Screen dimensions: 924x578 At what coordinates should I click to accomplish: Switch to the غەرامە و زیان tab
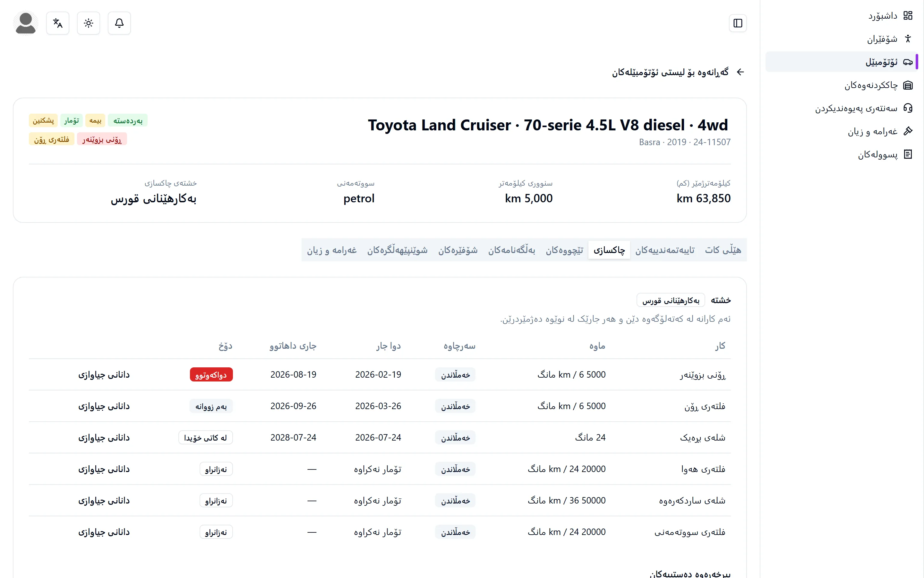(x=332, y=250)
